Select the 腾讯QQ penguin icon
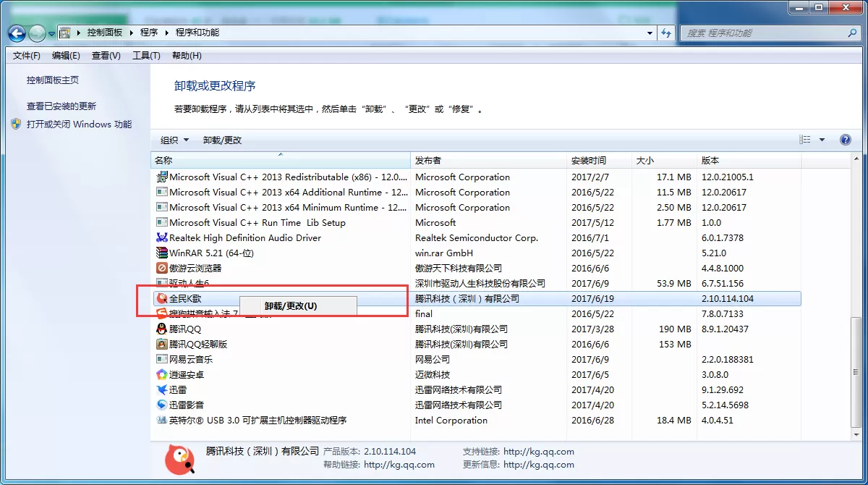This screenshot has width=868, height=485. (x=162, y=329)
